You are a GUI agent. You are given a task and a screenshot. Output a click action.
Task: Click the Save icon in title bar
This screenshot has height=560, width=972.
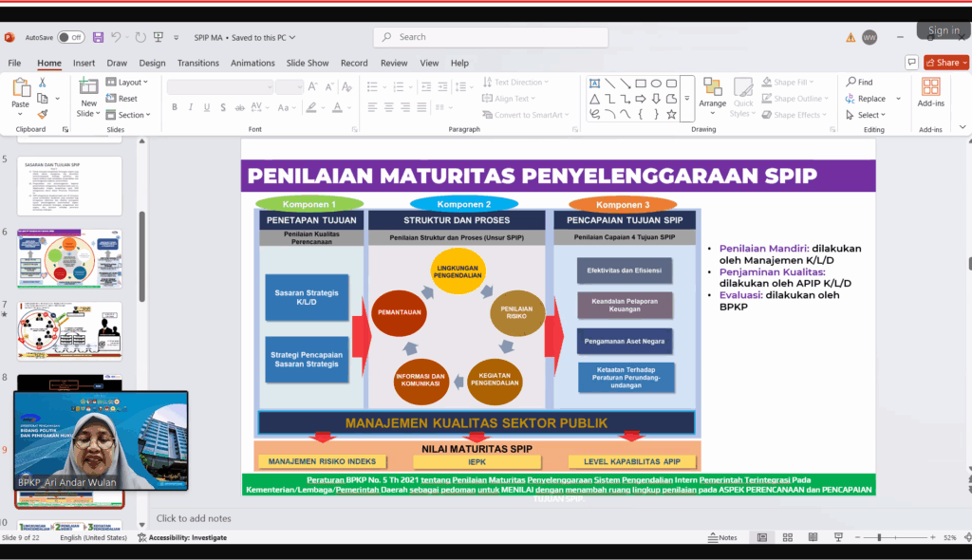click(98, 37)
